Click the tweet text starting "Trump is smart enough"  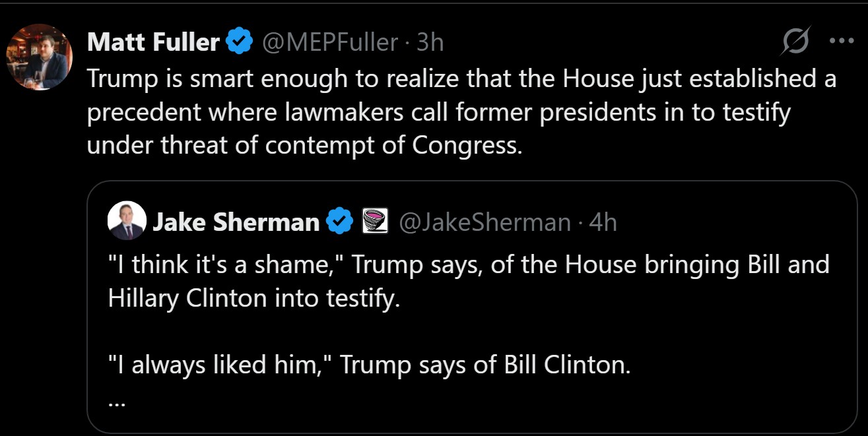point(461,78)
